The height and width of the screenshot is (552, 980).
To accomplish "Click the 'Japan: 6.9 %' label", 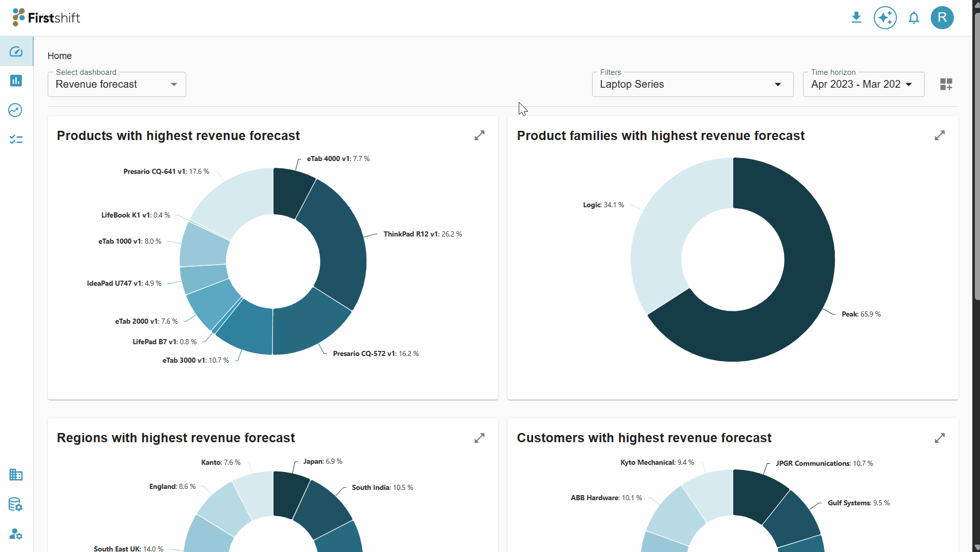I will [x=322, y=461].
